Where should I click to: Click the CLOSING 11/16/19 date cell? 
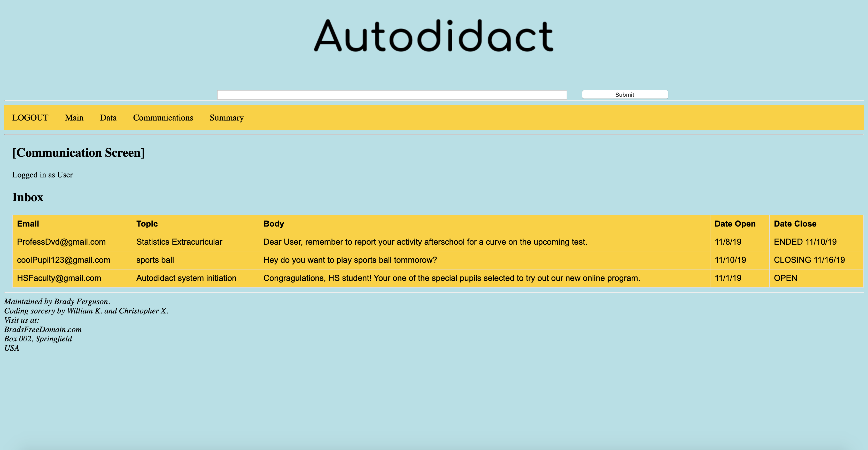[809, 260]
